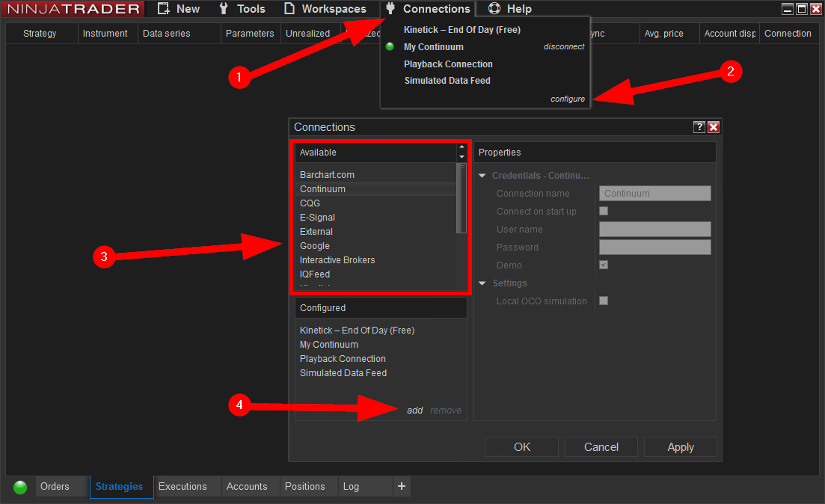Click the configure link in Connections menu
Viewport: 825px width, 504px height.
point(568,99)
